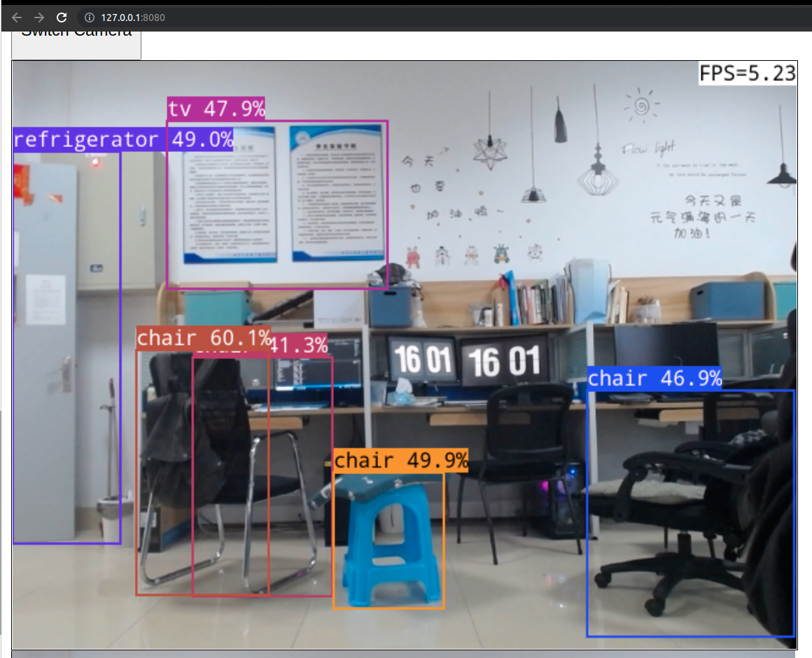Image resolution: width=812 pixels, height=658 pixels.
Task: Select the blue chair 46.9% detection label
Action: 655,379
